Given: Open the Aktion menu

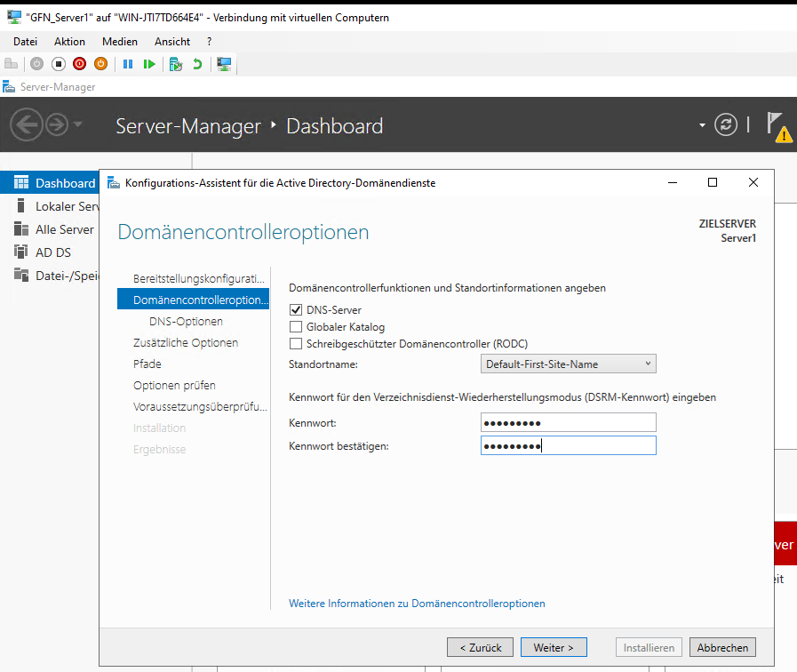Looking at the screenshot, I should point(69,42).
